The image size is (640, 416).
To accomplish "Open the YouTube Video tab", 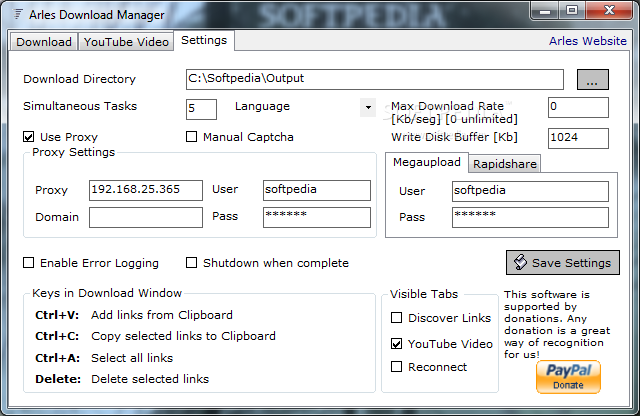I will [126, 42].
